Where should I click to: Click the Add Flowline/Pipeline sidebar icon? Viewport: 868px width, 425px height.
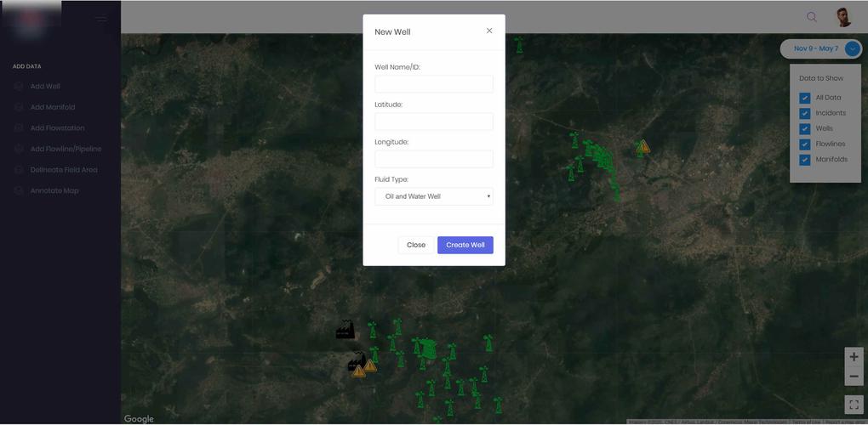(x=19, y=150)
